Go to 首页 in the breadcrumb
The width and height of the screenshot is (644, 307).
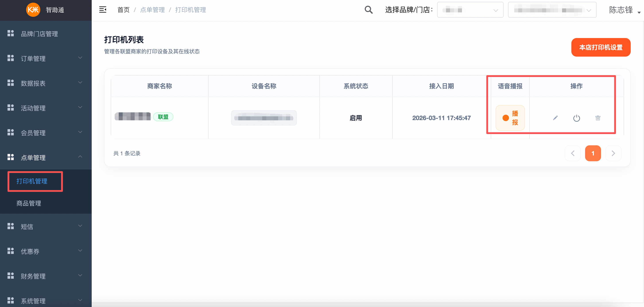[124, 10]
